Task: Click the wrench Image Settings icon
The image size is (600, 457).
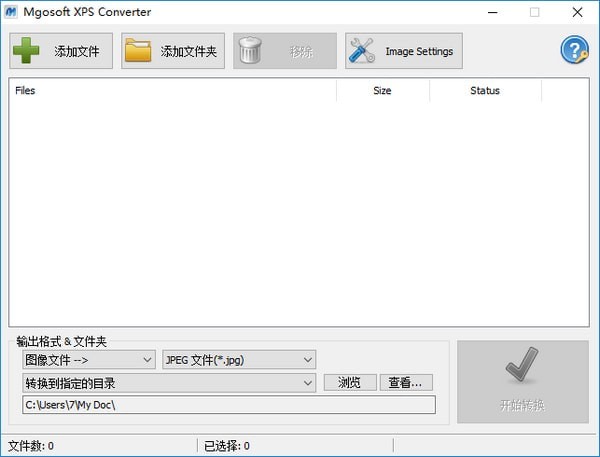Action: tap(362, 50)
